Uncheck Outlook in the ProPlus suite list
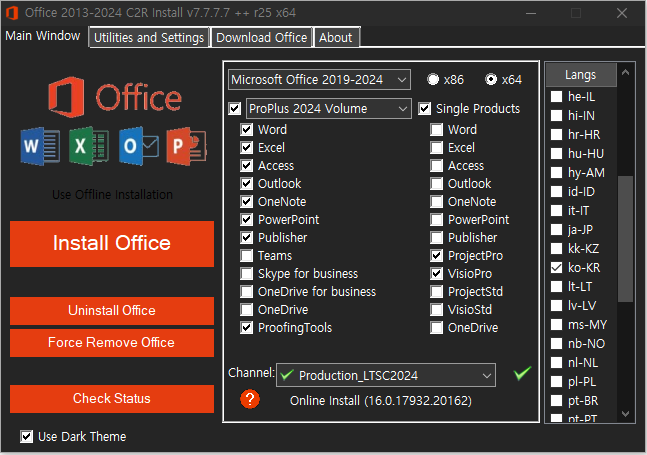This screenshot has width=647, height=455. point(247,184)
